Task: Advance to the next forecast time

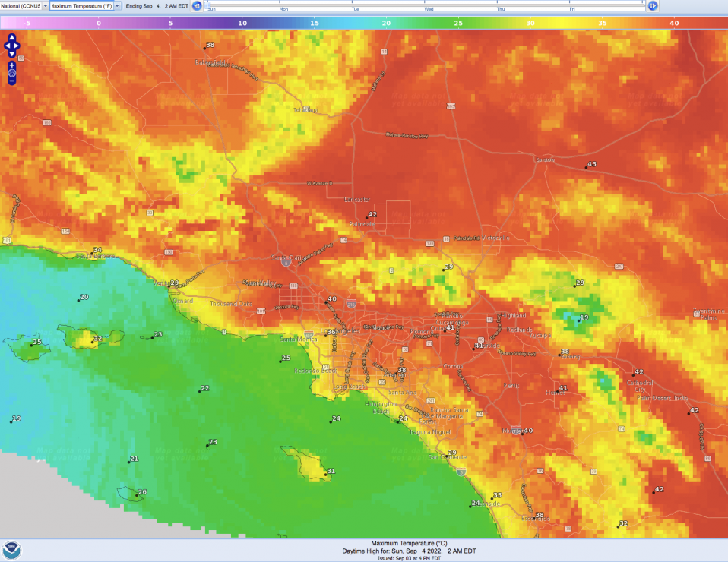Action: tap(653, 6)
